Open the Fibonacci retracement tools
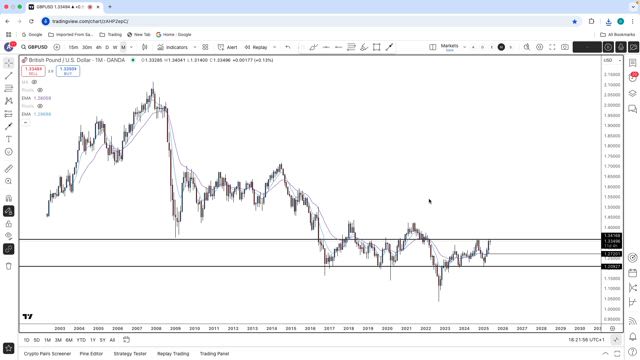This screenshot has height=360, width=640. [9, 88]
